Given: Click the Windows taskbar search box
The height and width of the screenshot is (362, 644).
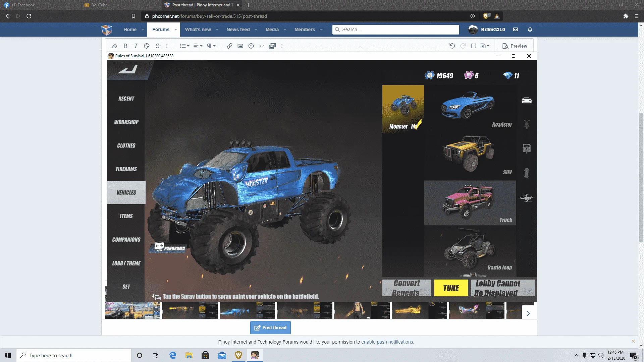Looking at the screenshot, I should [74, 355].
